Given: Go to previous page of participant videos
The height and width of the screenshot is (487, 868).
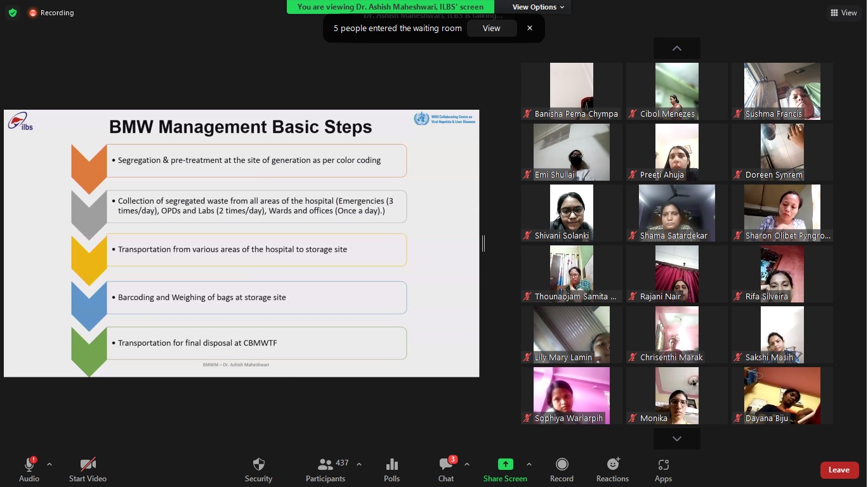Looking at the screenshot, I should (677, 48).
